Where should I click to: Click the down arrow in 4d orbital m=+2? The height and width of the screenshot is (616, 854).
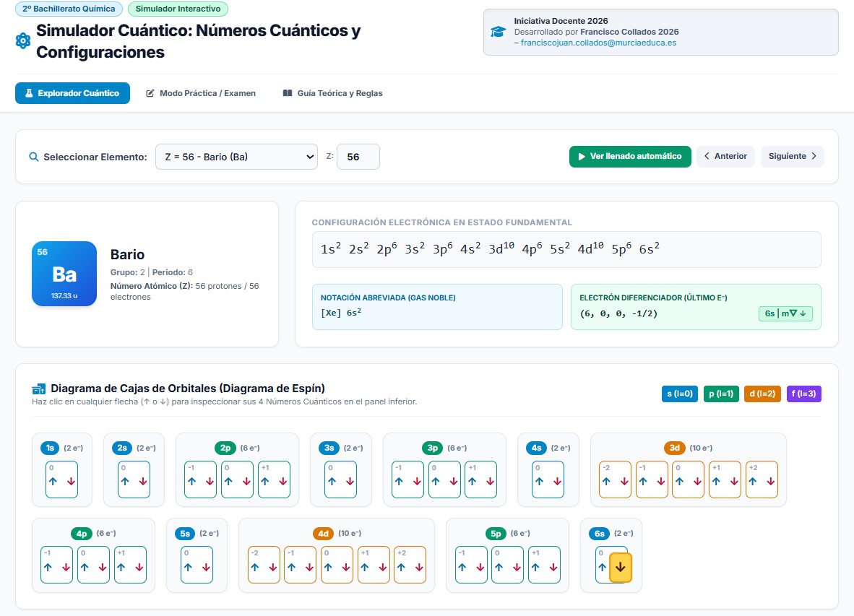click(419, 566)
